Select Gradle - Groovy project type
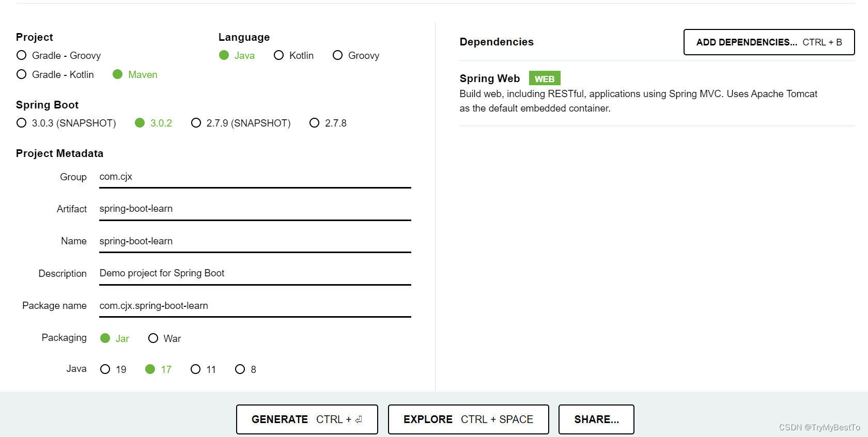The image size is (868, 437). [58, 55]
